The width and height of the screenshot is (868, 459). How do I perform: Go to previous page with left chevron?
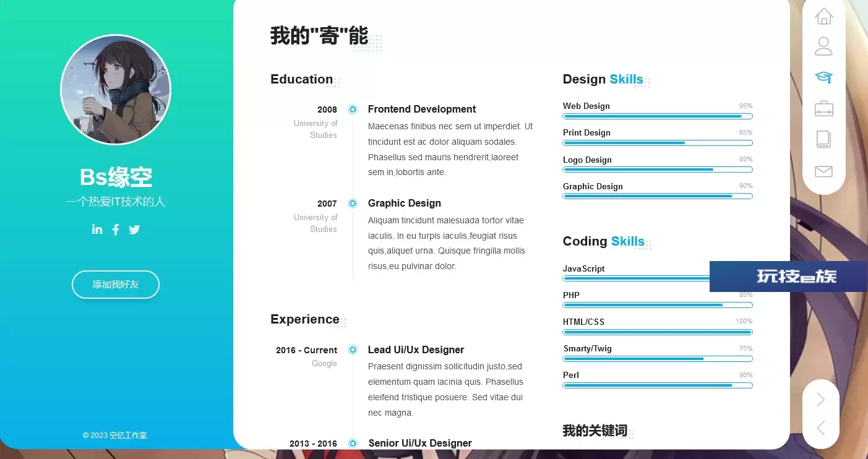821,427
